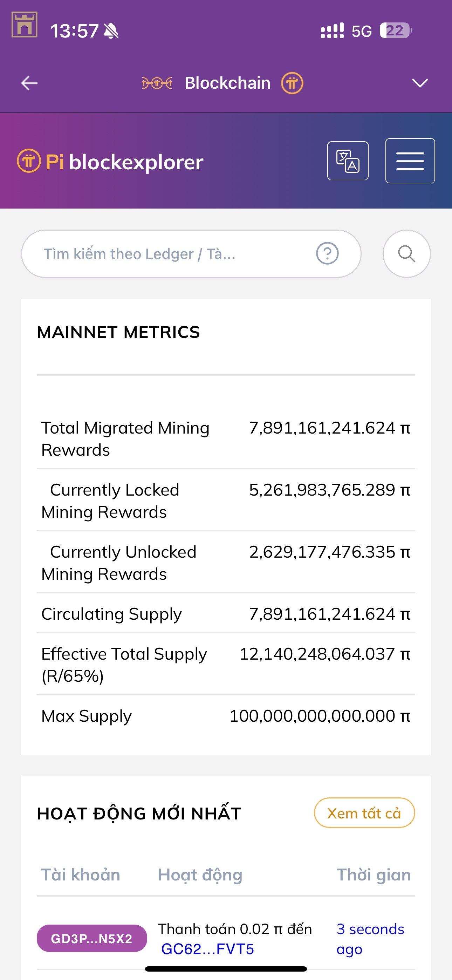Expand the header chevron dropdown
The width and height of the screenshot is (452, 980).
pos(420,83)
